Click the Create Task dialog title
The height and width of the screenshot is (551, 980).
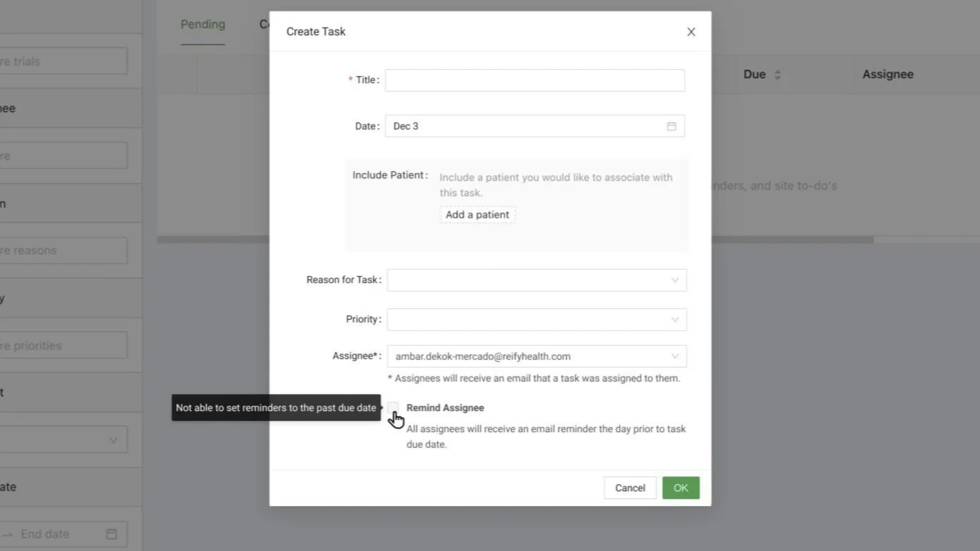click(x=316, y=32)
